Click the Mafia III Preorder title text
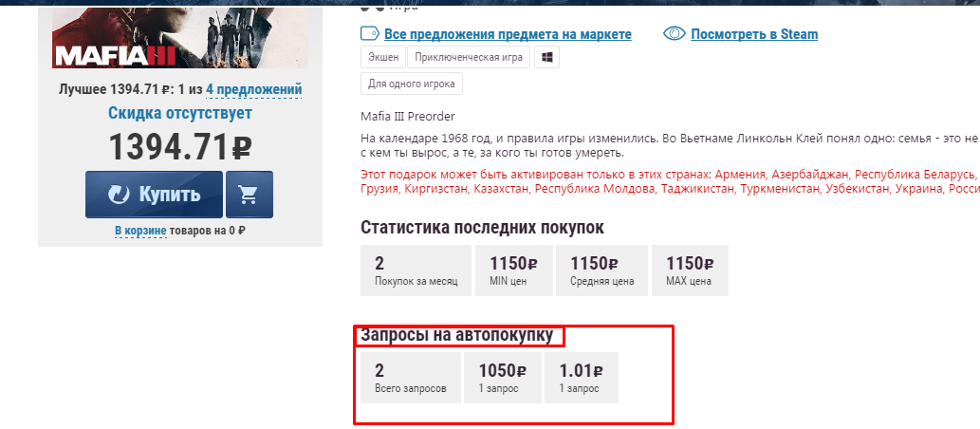980x429 pixels. pyautogui.click(x=408, y=117)
